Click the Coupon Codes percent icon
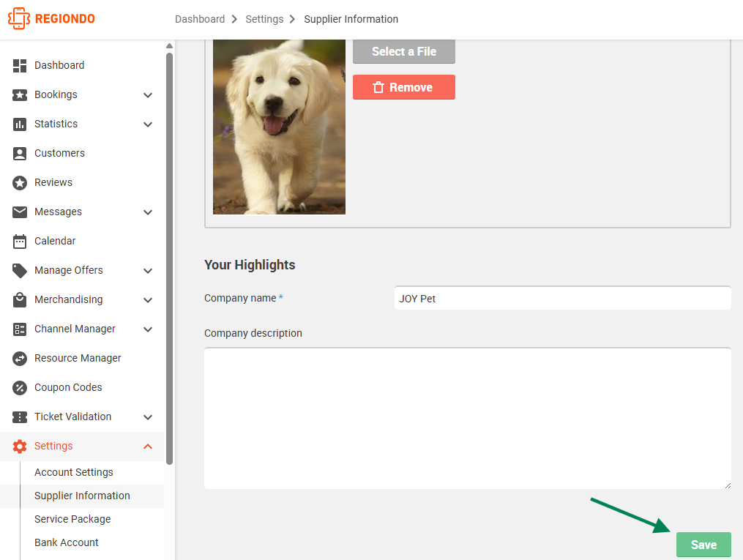 20,388
